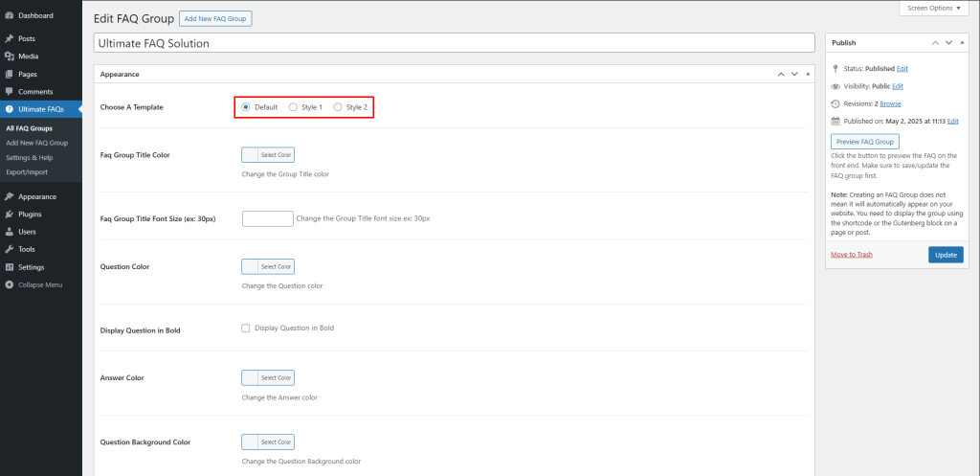
Task: Click the Plugins plug icon
Action: (10, 214)
